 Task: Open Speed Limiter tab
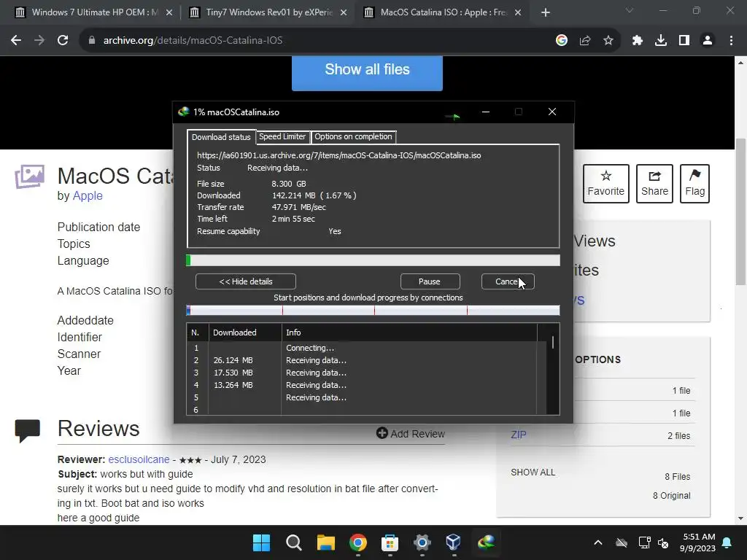click(282, 136)
